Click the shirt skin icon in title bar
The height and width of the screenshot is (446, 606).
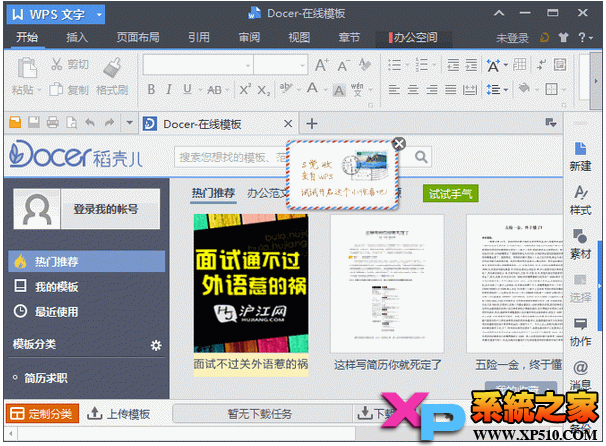pos(563,37)
